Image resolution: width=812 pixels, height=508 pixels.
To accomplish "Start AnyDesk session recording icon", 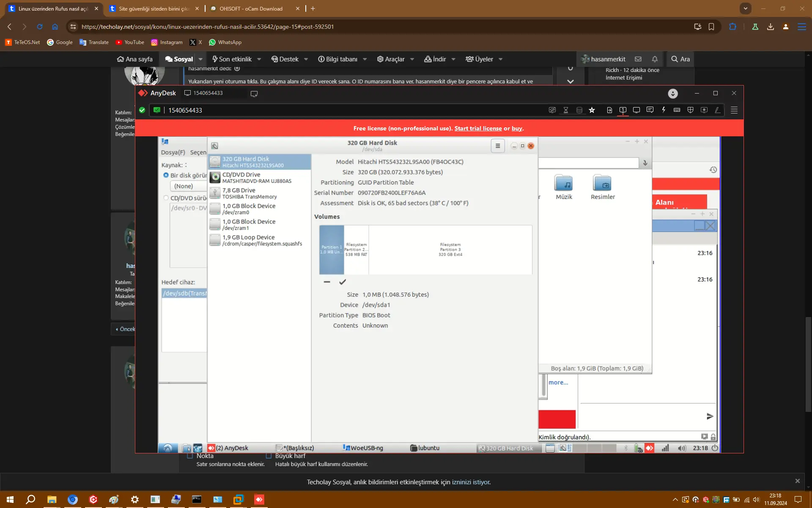I will coord(704,110).
